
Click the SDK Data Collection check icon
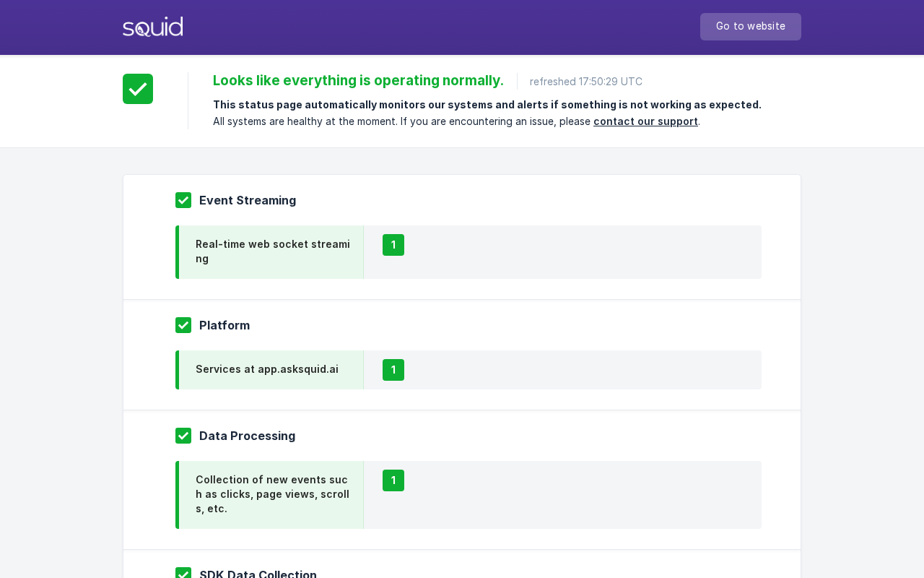(x=183, y=573)
